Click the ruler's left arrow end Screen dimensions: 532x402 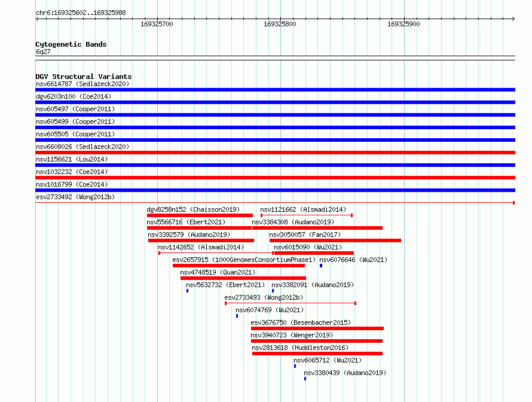pyautogui.click(x=37, y=19)
